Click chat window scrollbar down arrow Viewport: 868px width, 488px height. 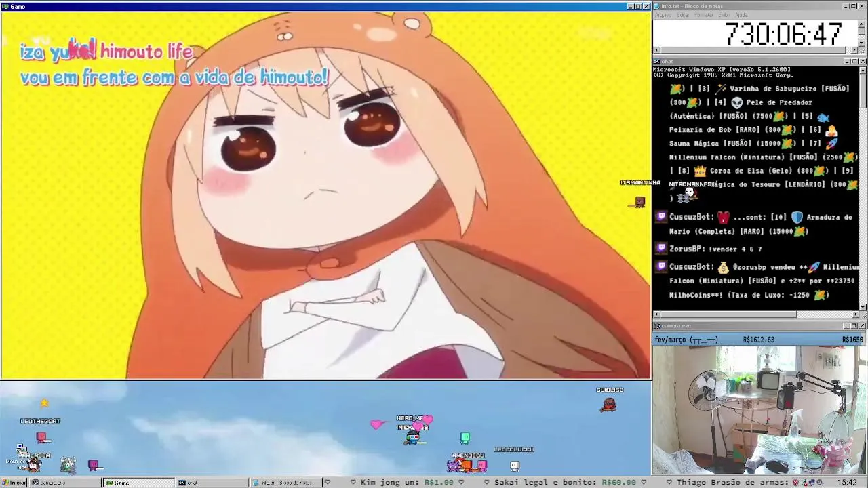[x=863, y=307]
